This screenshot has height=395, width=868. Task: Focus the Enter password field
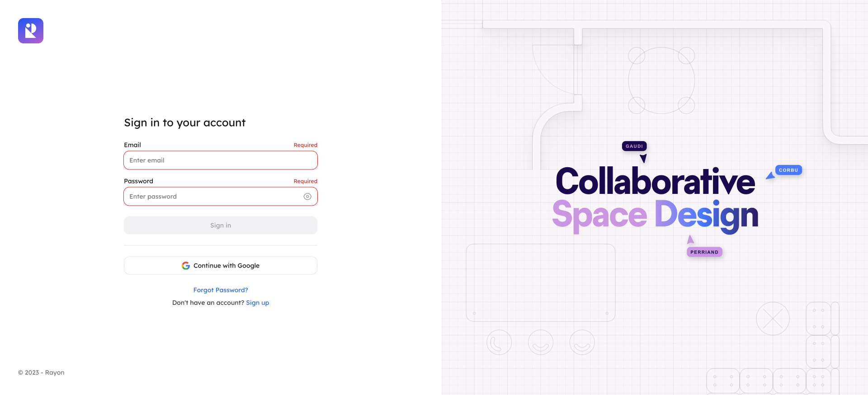tap(212, 197)
